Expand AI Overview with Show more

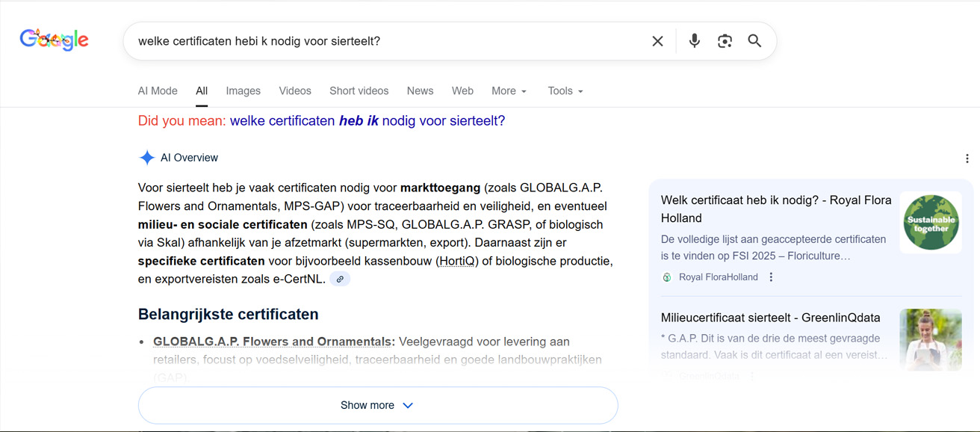point(377,405)
